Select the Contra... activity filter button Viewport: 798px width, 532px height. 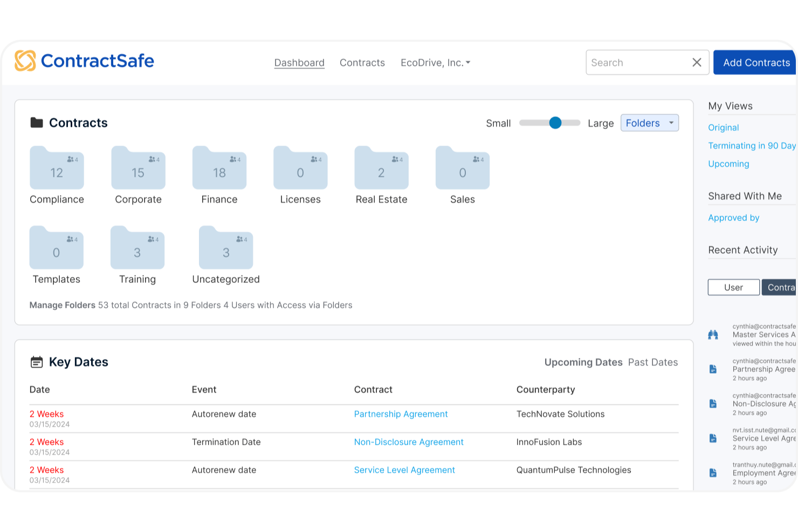(x=780, y=287)
